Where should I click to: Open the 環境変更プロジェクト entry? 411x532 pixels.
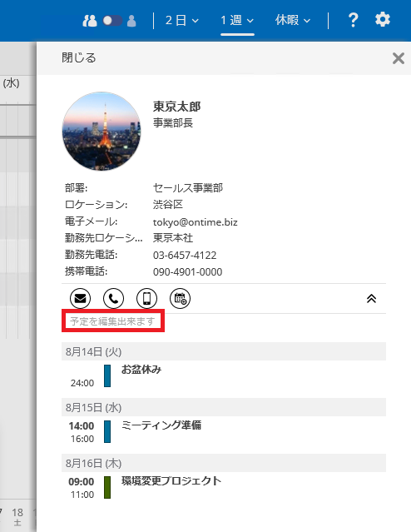171,480
